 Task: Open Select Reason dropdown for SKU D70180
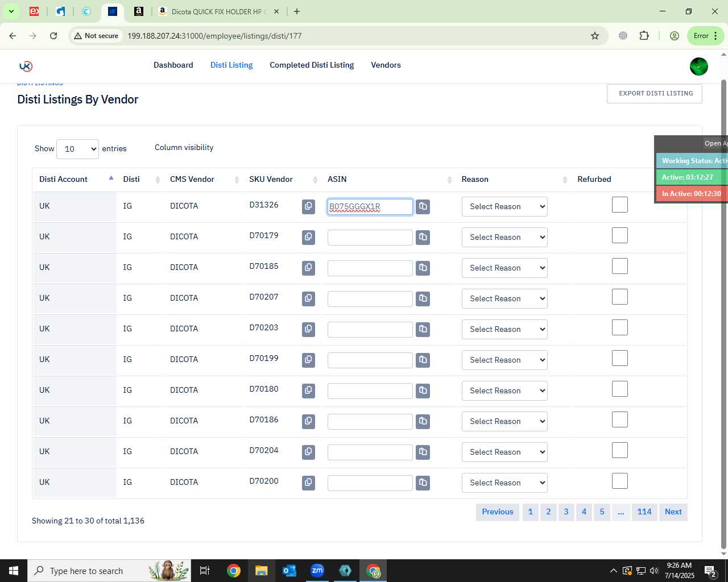[504, 390]
